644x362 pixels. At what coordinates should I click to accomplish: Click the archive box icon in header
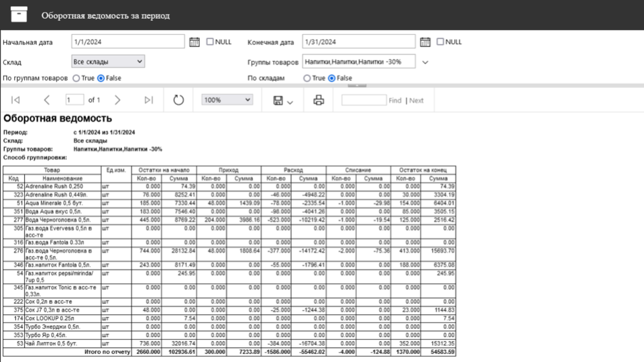pyautogui.click(x=19, y=14)
